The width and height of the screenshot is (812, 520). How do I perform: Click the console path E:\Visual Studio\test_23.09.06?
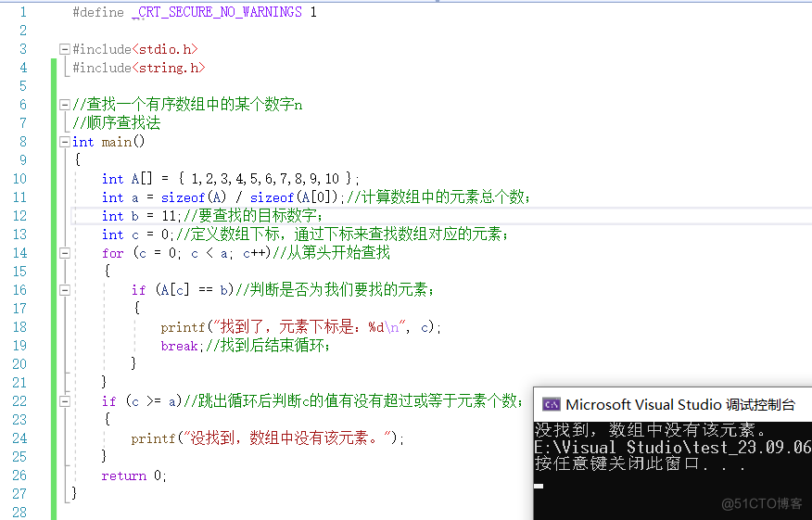673,447
